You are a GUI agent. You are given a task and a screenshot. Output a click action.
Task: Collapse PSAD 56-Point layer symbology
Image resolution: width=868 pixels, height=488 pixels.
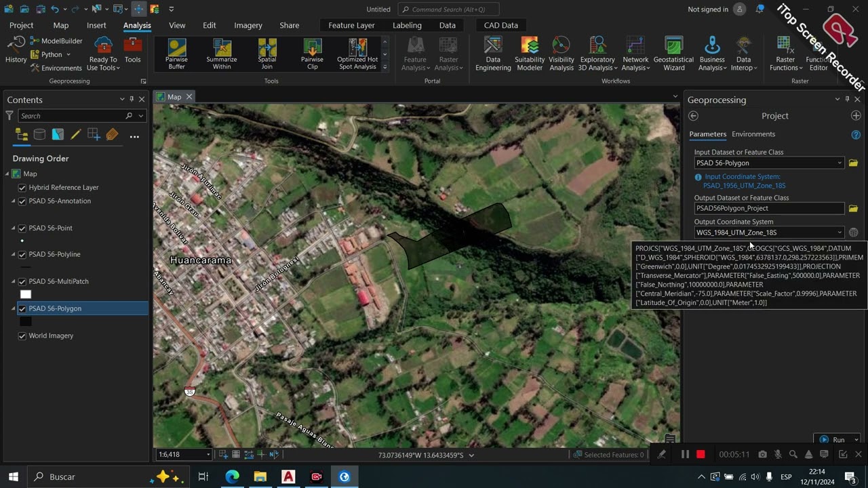click(x=14, y=228)
